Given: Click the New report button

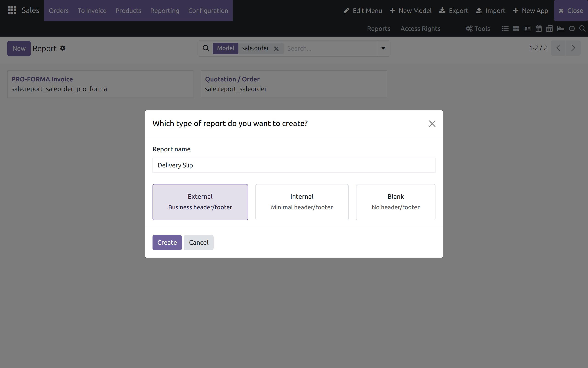Looking at the screenshot, I should [19, 49].
